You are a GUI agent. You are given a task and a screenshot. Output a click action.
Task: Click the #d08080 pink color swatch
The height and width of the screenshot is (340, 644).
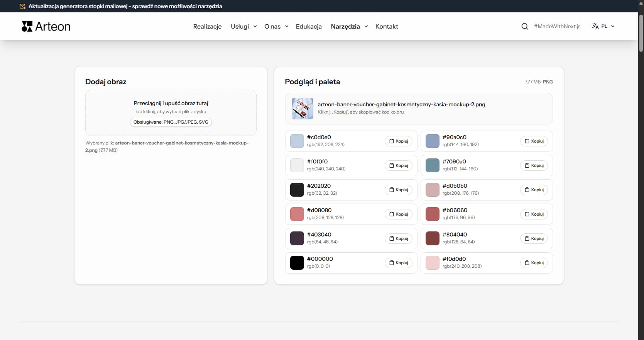tap(297, 214)
